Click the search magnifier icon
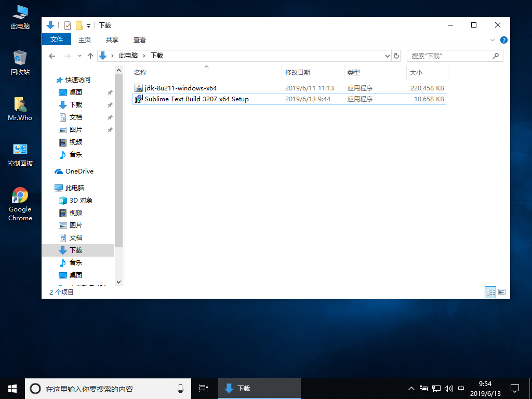532x399 pixels. pyautogui.click(x=496, y=56)
